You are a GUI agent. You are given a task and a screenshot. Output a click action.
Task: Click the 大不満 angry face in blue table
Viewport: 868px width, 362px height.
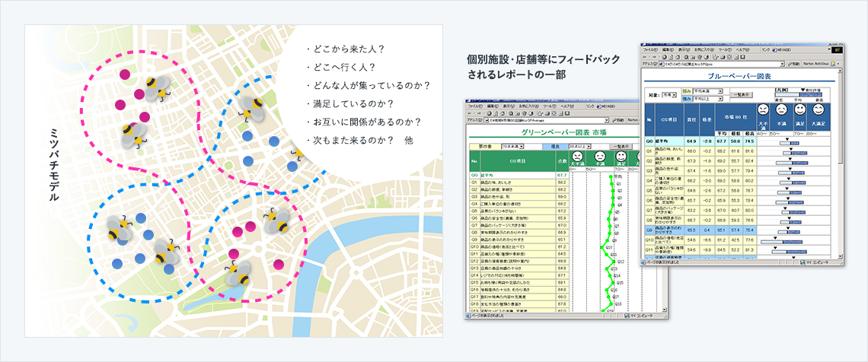point(763,110)
